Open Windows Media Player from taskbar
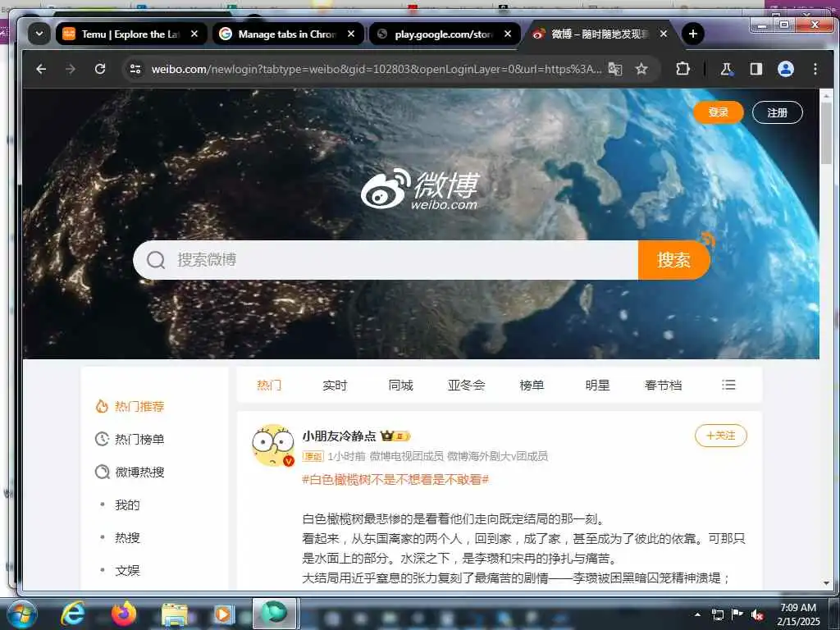The height and width of the screenshot is (630, 840). (x=223, y=614)
